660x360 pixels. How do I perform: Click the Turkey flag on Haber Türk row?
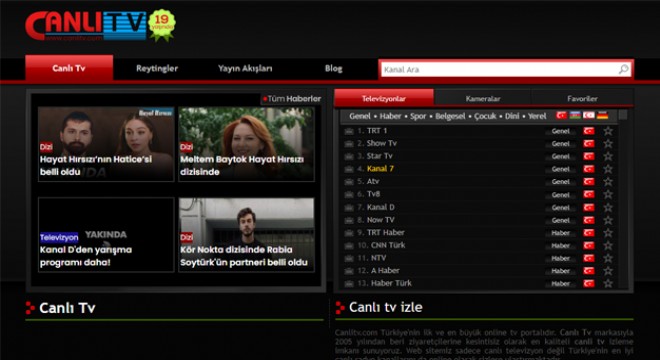[589, 283]
